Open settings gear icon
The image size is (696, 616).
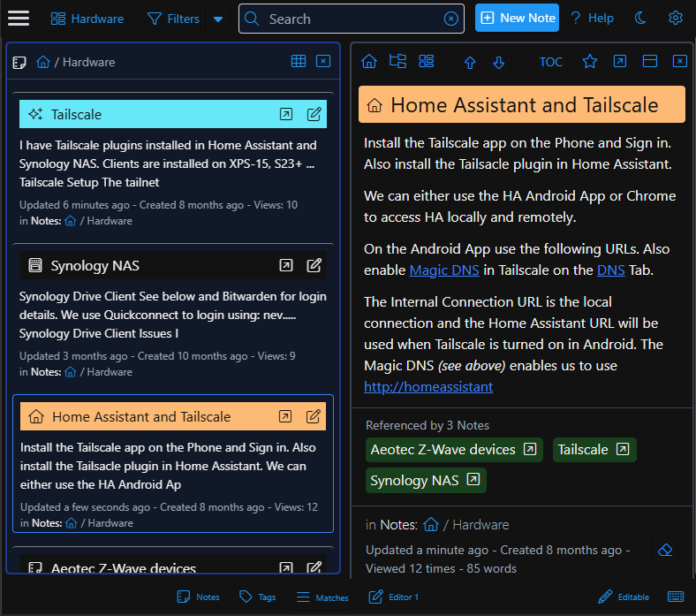(675, 18)
